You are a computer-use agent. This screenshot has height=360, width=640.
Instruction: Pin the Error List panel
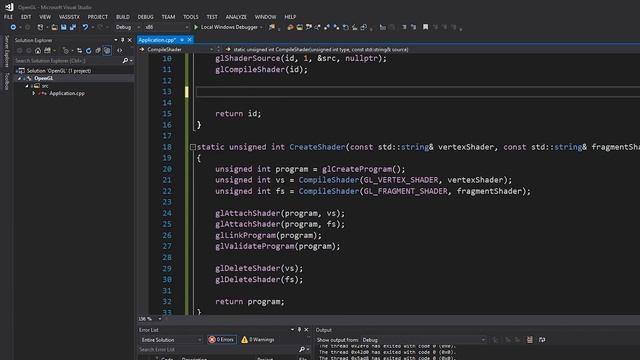(x=299, y=330)
